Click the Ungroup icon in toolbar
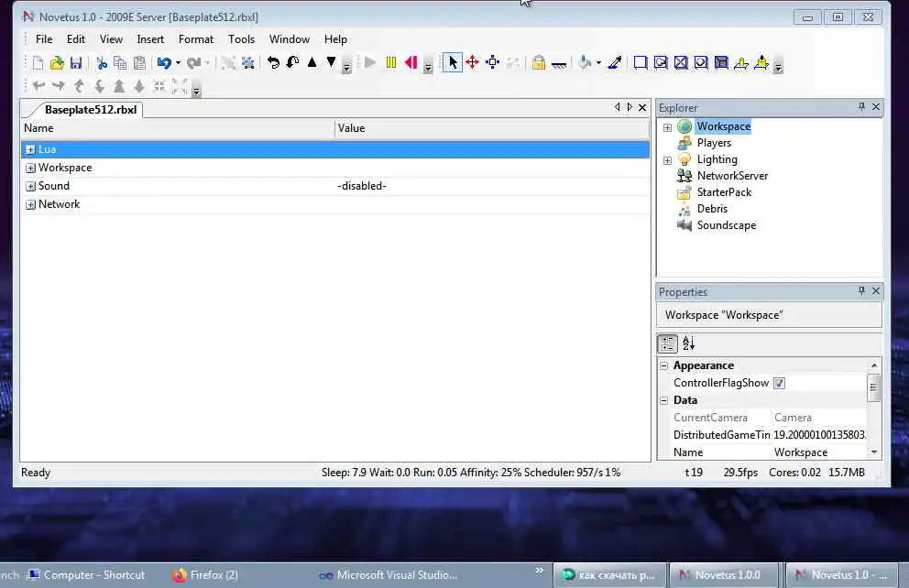Viewport: 909px width, 588px height. (x=248, y=62)
